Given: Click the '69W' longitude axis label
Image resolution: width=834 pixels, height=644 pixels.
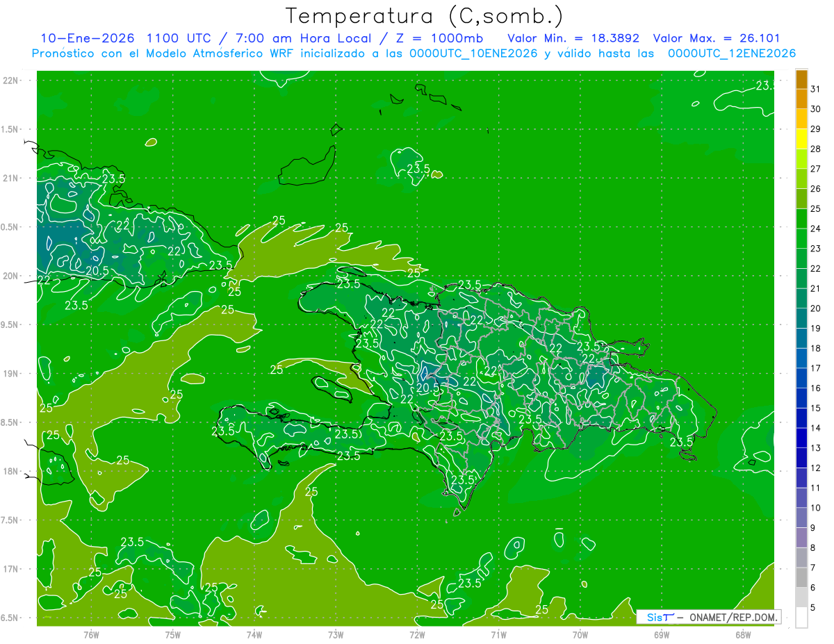Looking at the screenshot, I should [x=661, y=635].
